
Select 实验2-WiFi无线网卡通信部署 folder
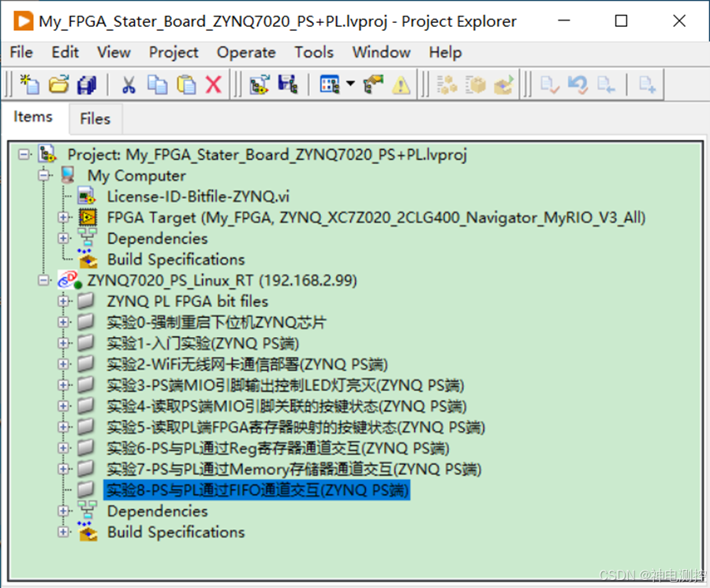coord(247,364)
